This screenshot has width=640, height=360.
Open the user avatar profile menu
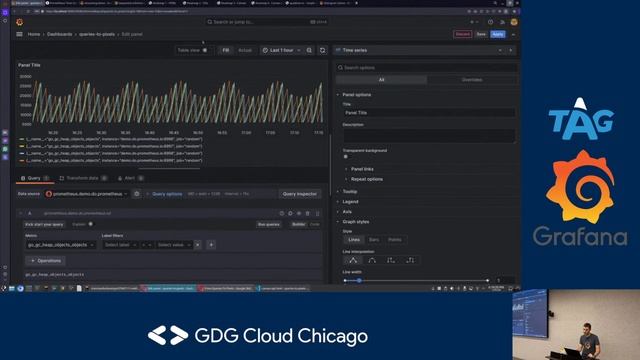coord(514,22)
